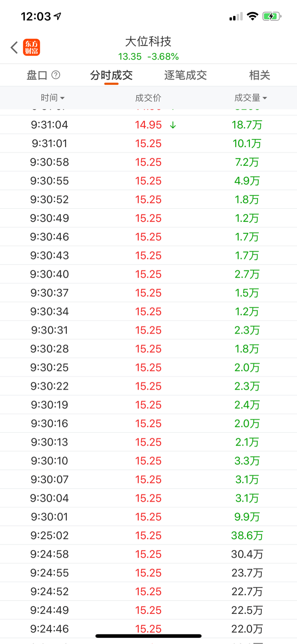The width and height of the screenshot is (297, 644).
Task: Tap the home indicator bar
Action: [148, 636]
